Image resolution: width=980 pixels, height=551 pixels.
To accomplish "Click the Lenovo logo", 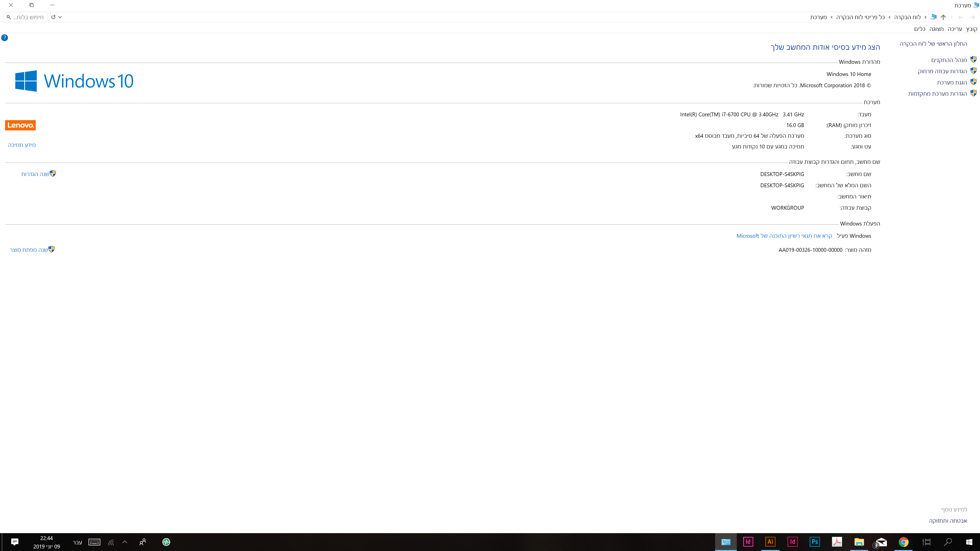I will 20,125.
